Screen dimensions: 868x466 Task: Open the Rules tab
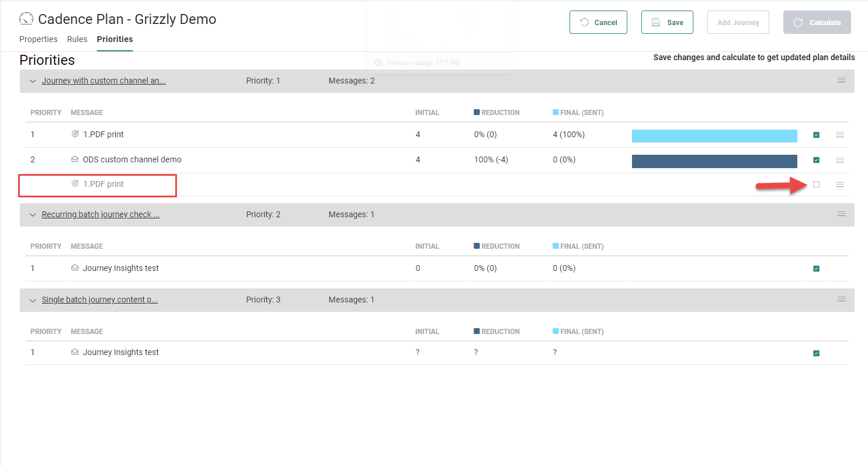tap(77, 39)
